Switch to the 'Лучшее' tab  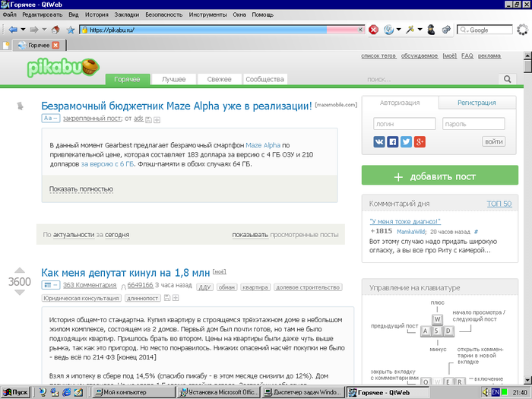click(x=173, y=79)
